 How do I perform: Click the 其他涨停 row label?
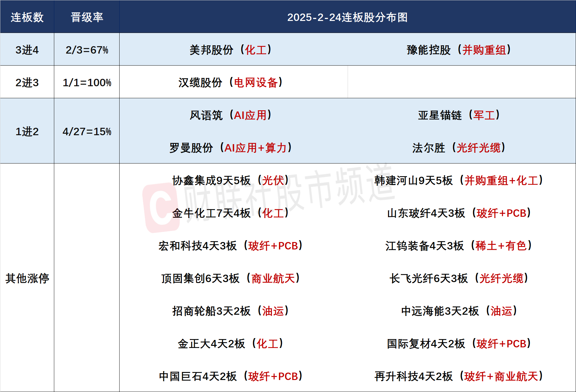tap(27, 278)
